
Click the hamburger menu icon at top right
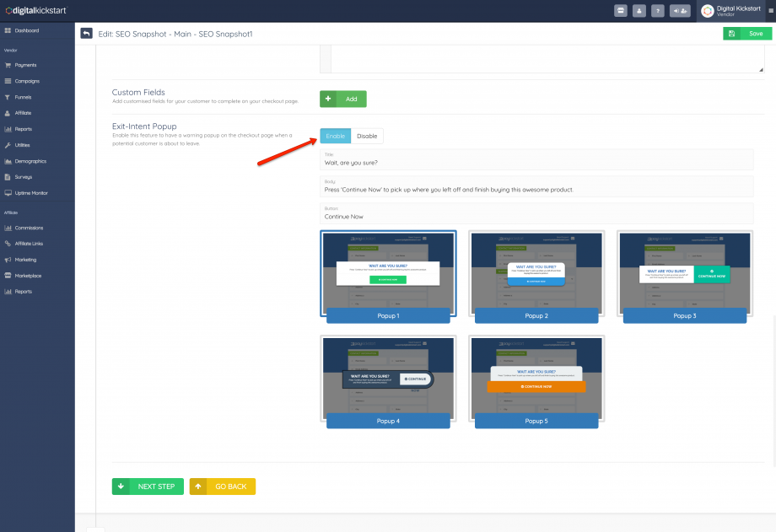(771, 10)
